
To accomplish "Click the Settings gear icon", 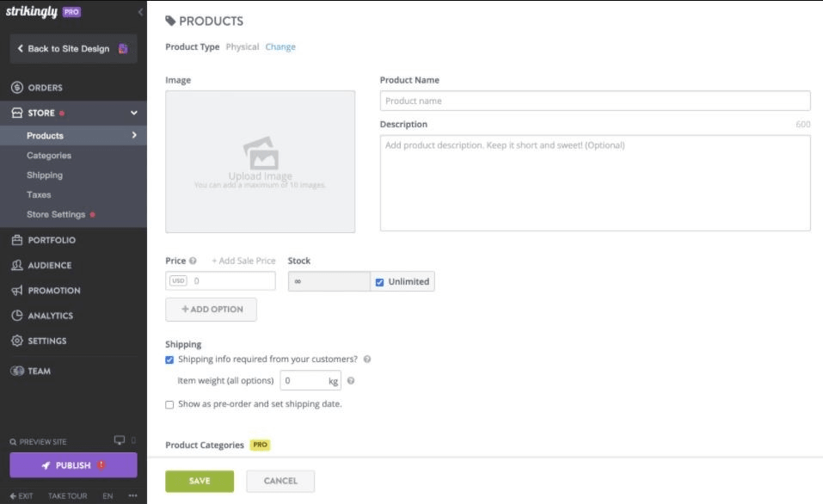I will [x=16, y=341].
